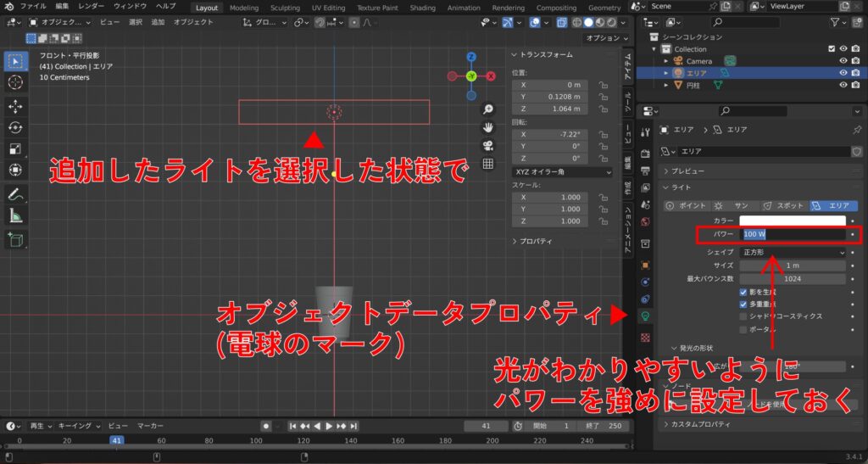Open the シェイプ 正方形 dropdown
The image size is (868, 464).
click(793, 252)
